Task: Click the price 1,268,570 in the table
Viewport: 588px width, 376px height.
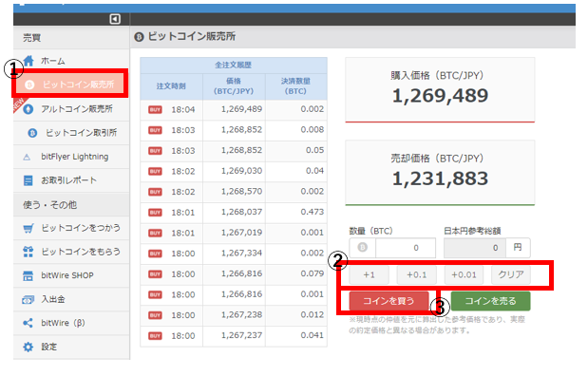Action: pos(241,192)
